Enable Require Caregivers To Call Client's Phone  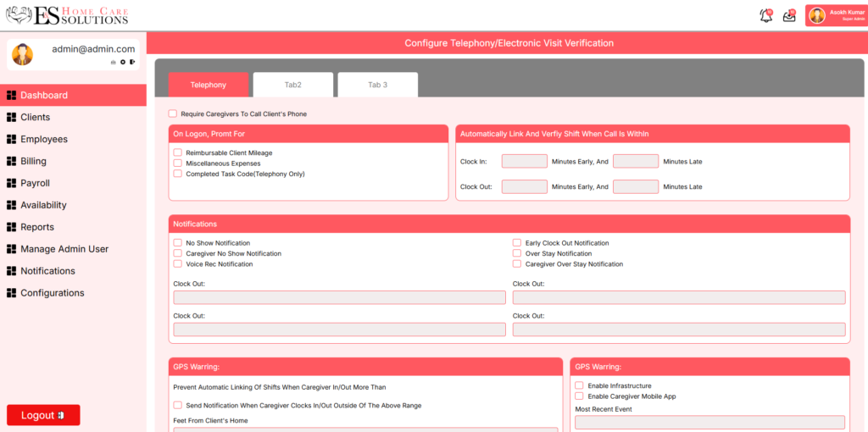tap(173, 114)
